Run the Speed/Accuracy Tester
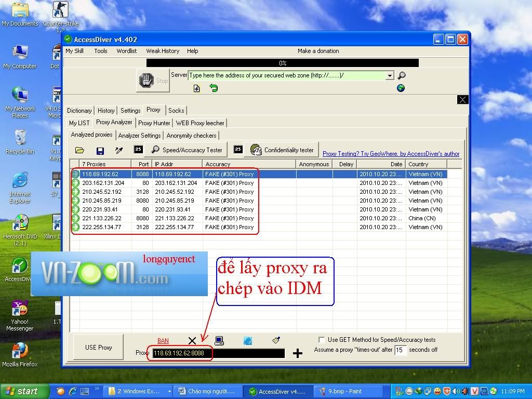 click(187, 150)
